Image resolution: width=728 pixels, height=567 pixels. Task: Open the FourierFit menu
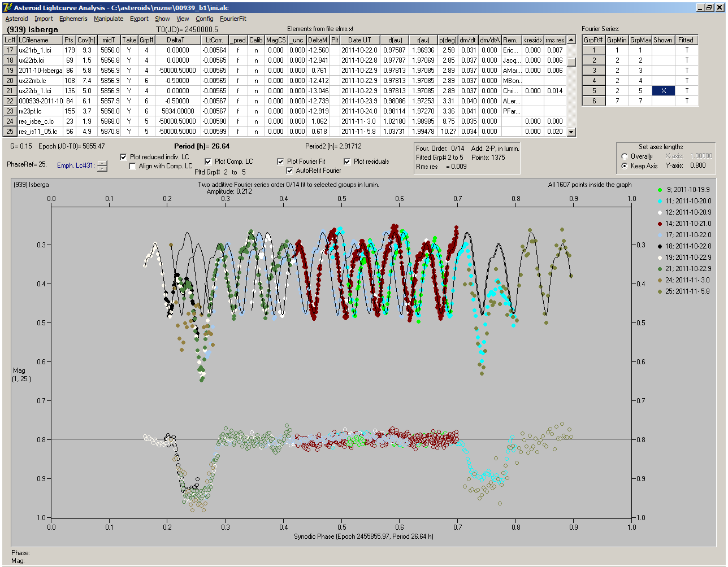point(233,19)
